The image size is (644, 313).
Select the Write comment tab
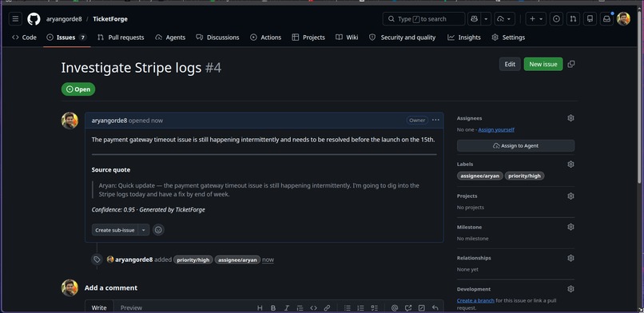(x=99, y=307)
